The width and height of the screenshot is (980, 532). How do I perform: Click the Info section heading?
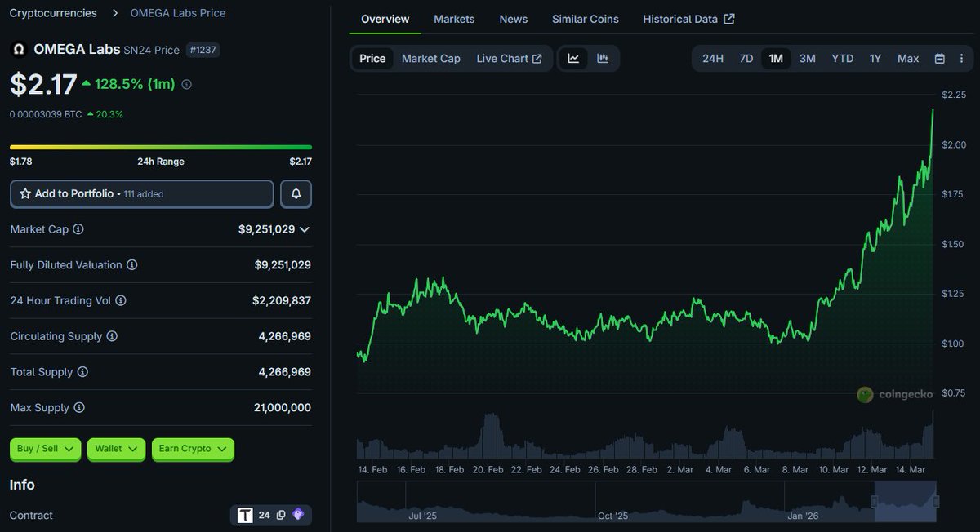click(22, 485)
